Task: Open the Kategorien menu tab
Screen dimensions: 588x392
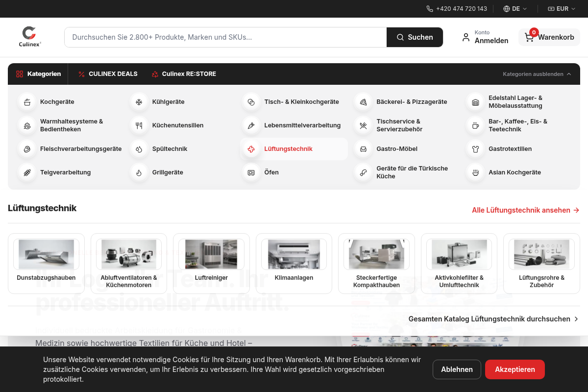Action: [x=38, y=74]
